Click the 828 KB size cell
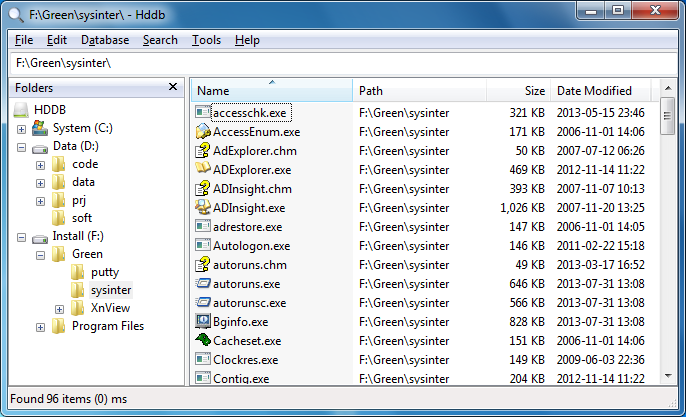Image resolution: width=686 pixels, height=417 pixels. 527,322
